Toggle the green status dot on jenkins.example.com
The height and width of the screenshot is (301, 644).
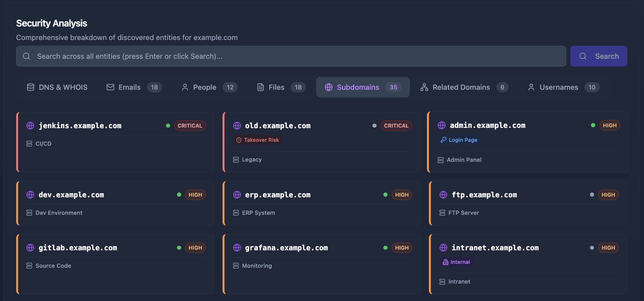[x=168, y=125]
